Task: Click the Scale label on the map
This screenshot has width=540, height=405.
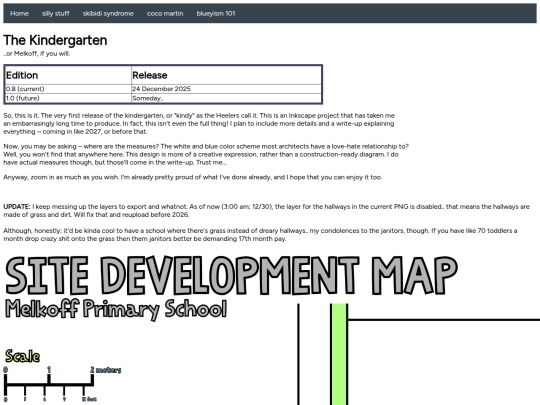Action: point(22,356)
